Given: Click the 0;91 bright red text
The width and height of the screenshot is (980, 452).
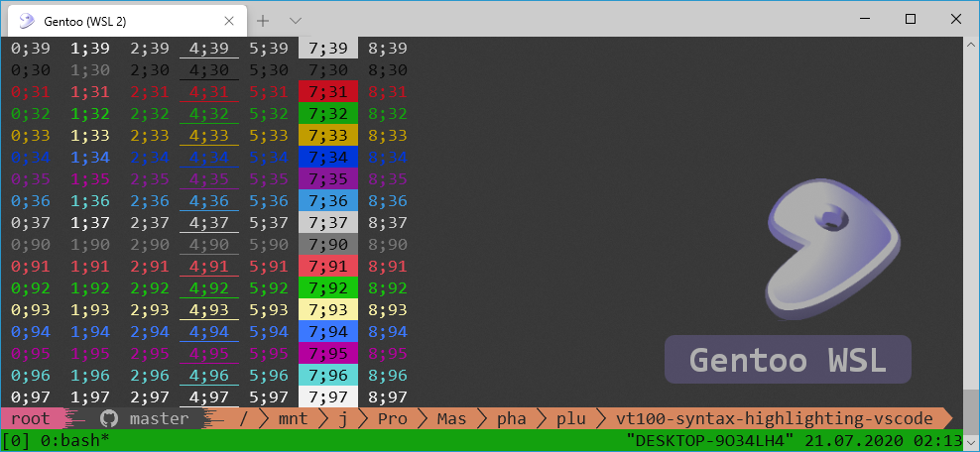Looking at the screenshot, I should click(31, 267).
